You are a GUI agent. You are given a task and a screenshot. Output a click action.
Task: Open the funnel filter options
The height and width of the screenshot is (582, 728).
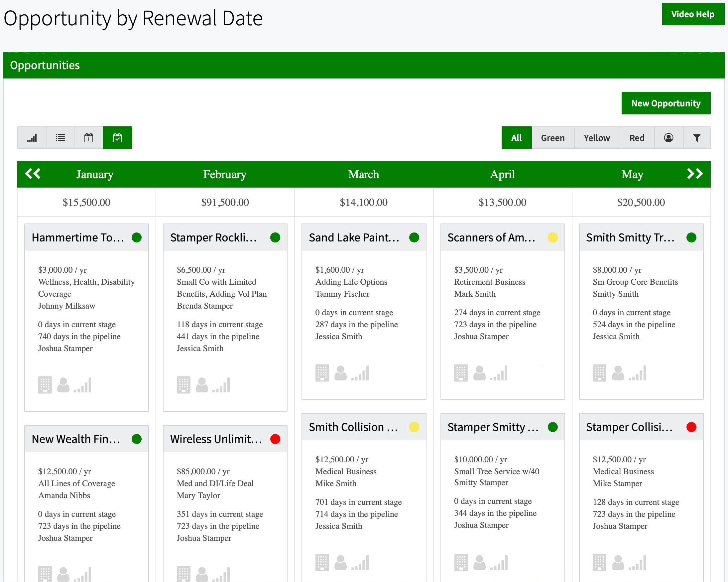pos(697,138)
